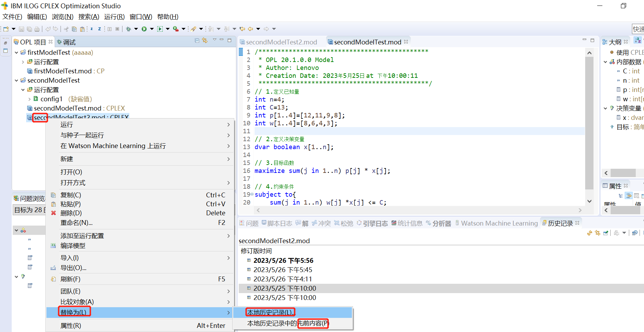Open the 脚本日志 tab
The width and height of the screenshot is (644, 332).
(277, 224)
